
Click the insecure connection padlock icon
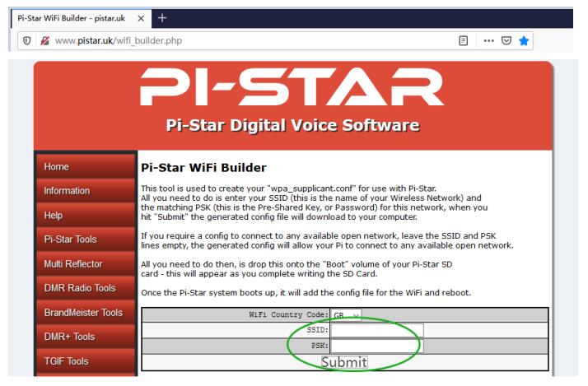pos(45,40)
